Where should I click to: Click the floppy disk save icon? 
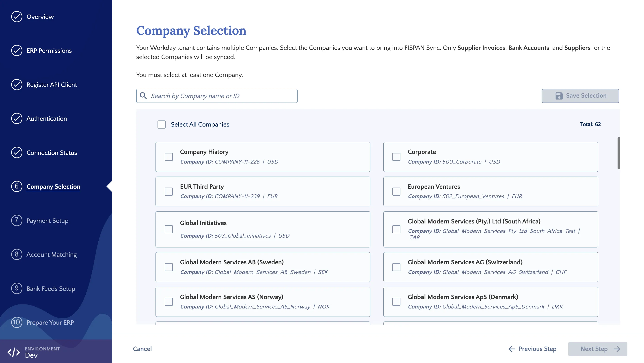[x=559, y=96]
